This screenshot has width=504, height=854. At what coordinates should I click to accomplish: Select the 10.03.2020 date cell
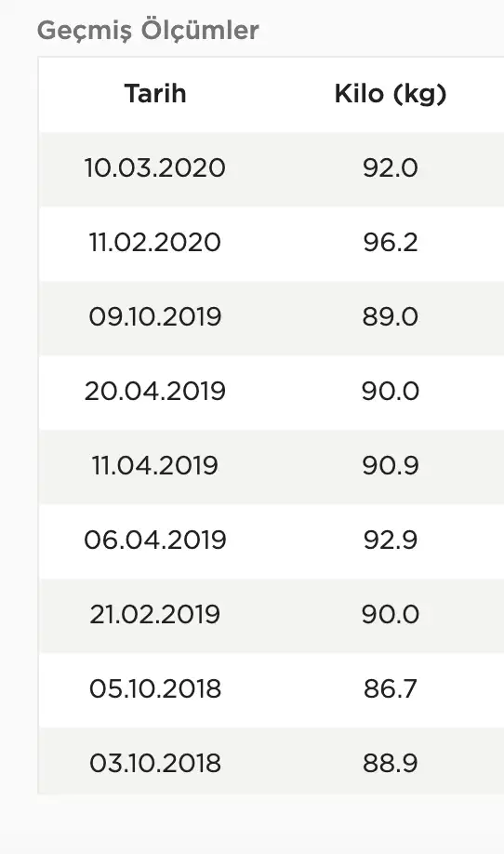tap(155, 167)
